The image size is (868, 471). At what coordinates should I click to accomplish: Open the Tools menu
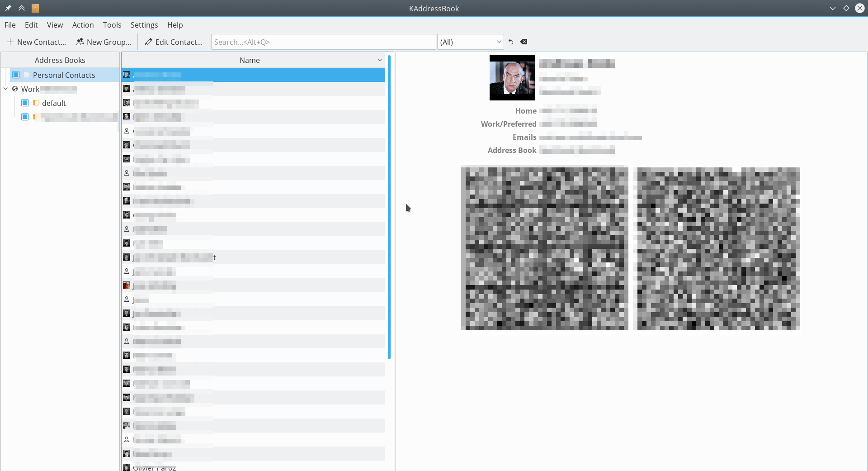pyautogui.click(x=112, y=25)
